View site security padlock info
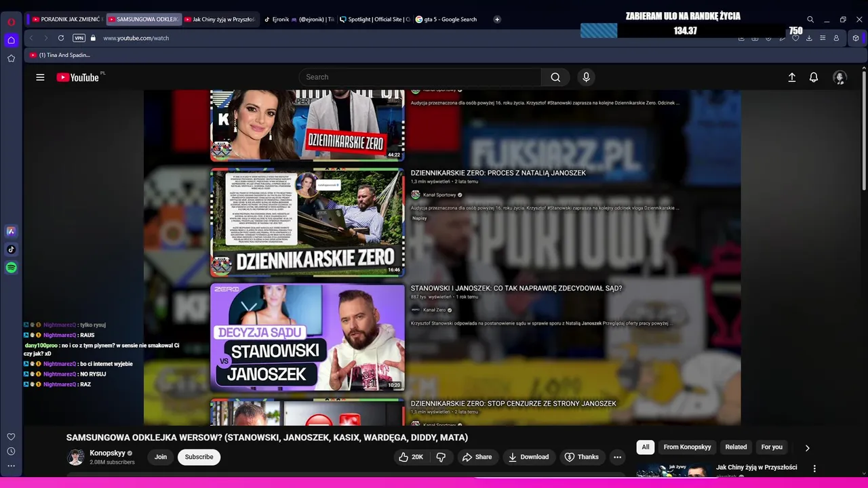 93,38
